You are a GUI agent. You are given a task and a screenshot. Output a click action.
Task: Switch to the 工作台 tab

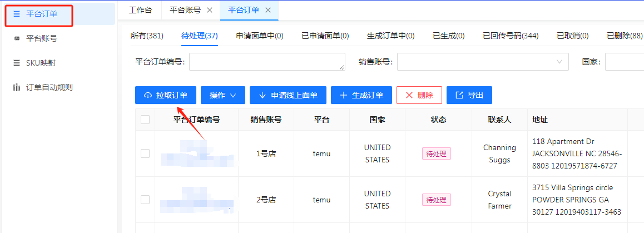[x=140, y=10]
